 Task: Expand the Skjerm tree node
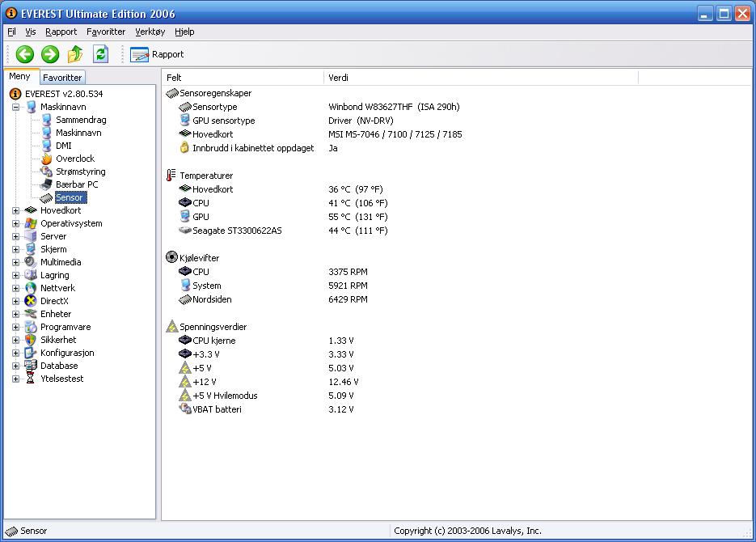tap(16, 250)
